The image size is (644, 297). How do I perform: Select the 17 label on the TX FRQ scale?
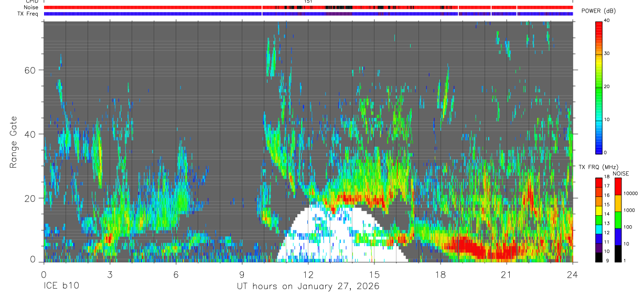tap(607, 186)
